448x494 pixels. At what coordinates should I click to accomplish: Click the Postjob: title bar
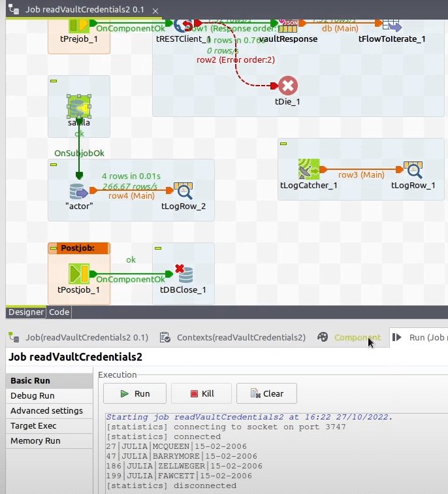pyautogui.click(x=79, y=248)
